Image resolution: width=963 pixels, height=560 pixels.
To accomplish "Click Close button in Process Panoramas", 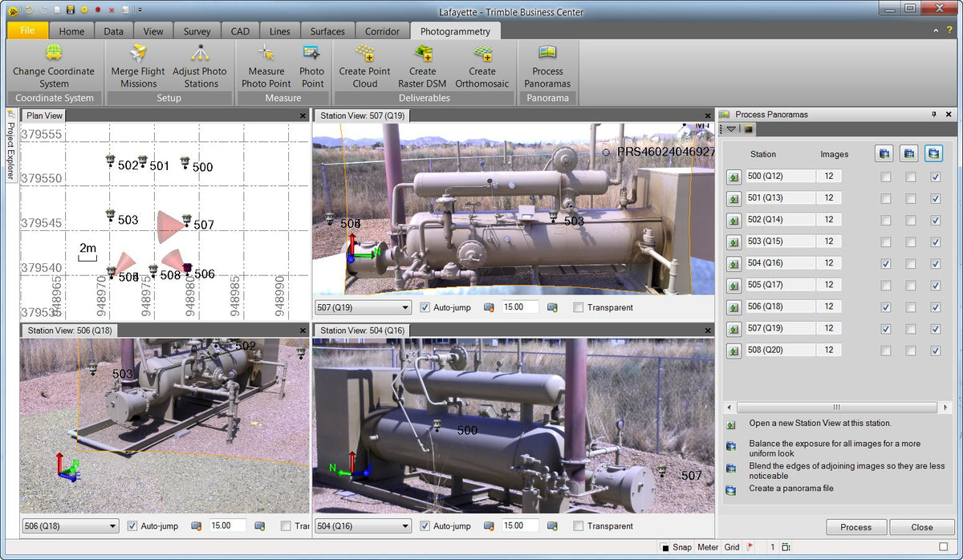I will tap(921, 527).
